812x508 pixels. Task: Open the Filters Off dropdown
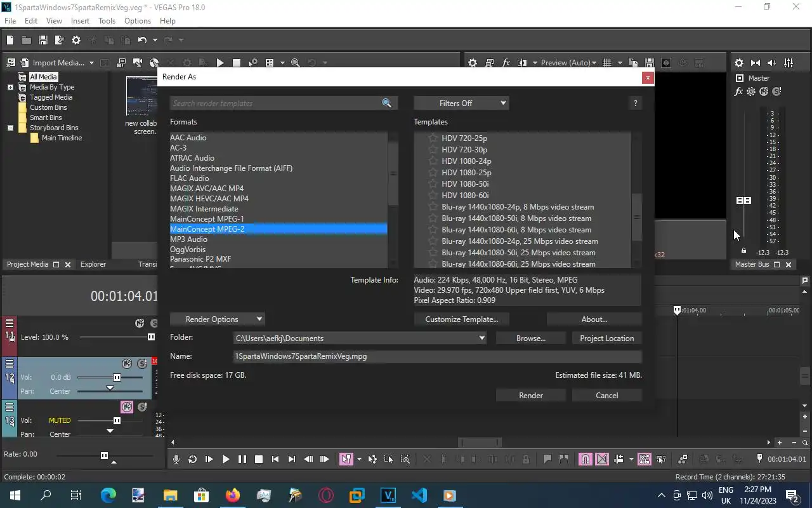coord(461,103)
